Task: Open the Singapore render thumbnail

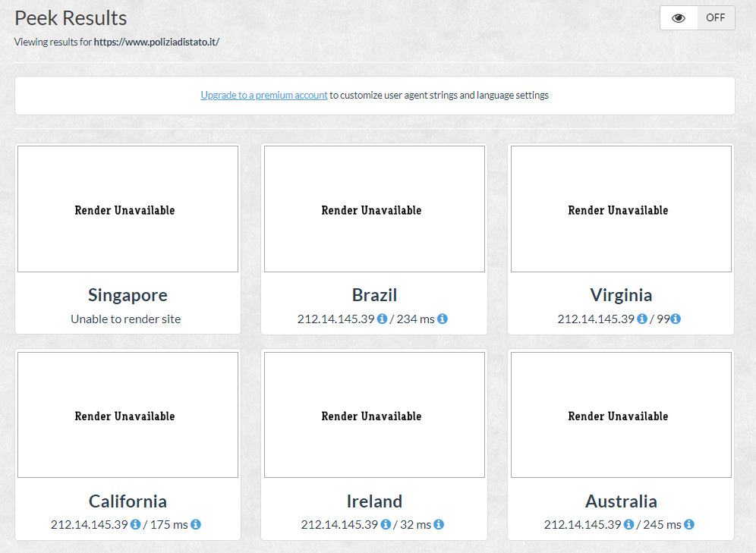Action: click(128, 209)
